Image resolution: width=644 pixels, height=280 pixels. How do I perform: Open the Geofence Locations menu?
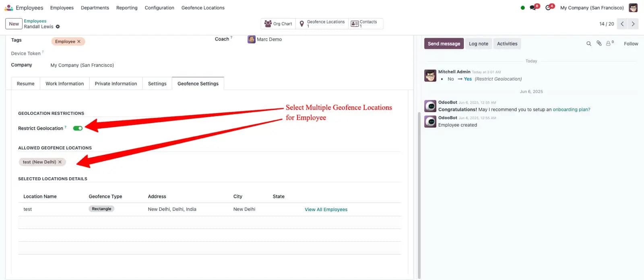tap(203, 8)
